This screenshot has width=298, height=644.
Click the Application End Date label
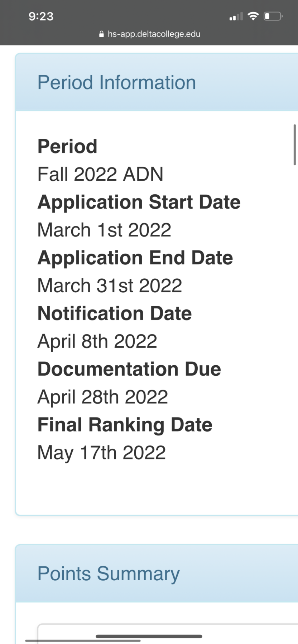[135, 258]
